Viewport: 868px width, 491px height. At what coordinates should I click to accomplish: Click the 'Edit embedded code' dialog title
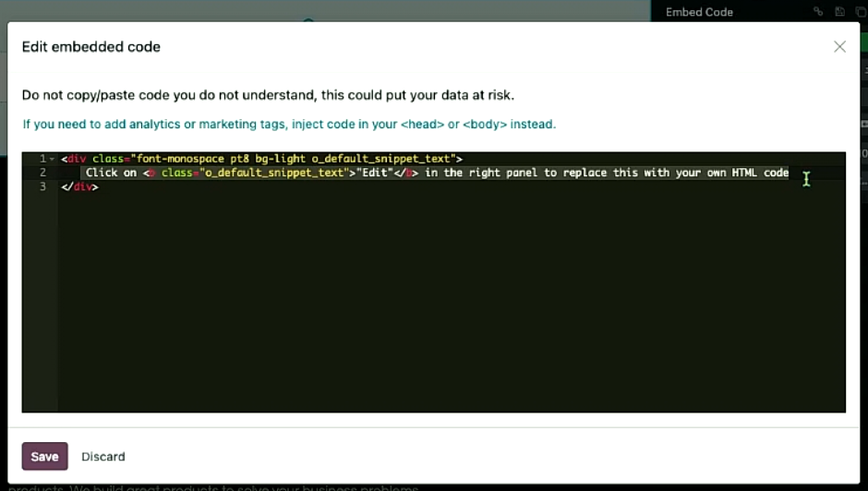click(x=91, y=46)
